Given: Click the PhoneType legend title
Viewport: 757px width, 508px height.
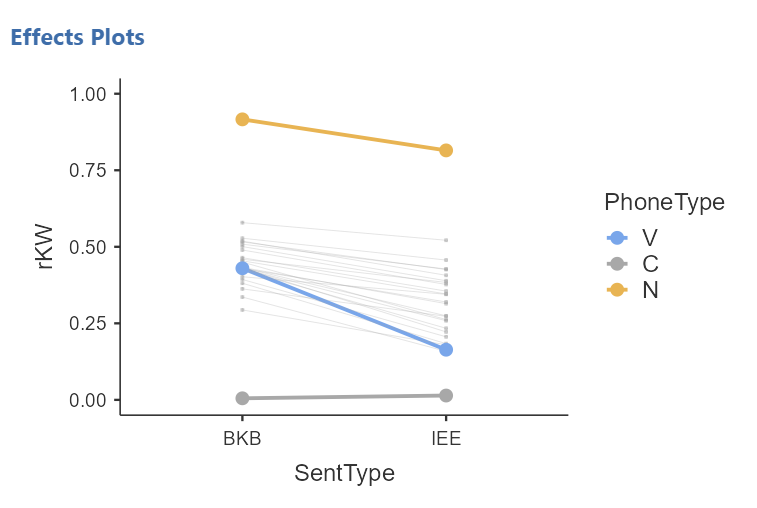Looking at the screenshot, I should pyautogui.click(x=664, y=202).
